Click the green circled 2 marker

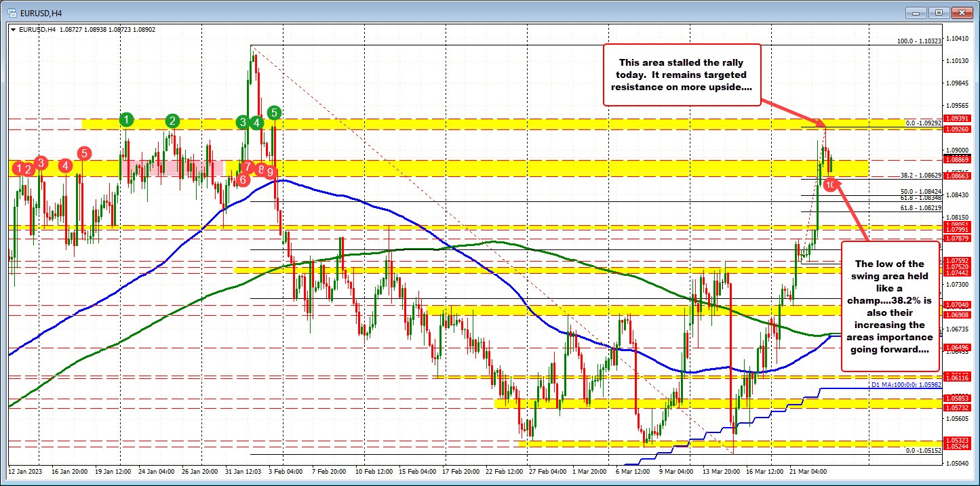point(172,122)
